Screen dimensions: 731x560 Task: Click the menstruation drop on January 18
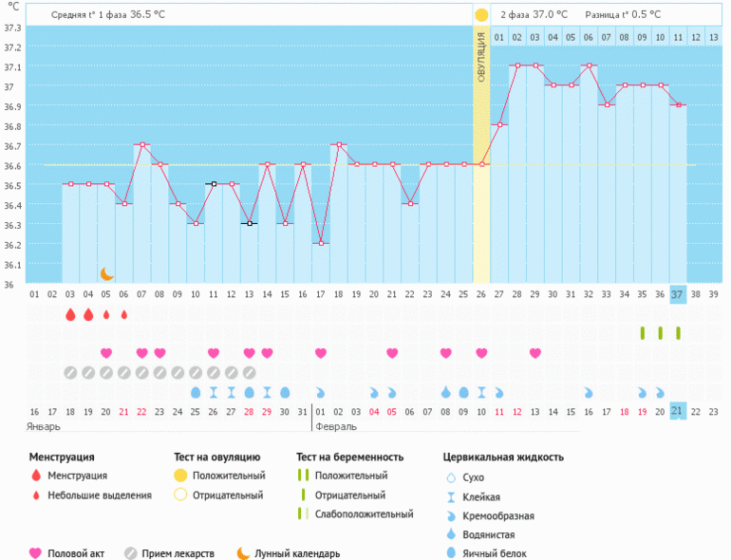click(x=70, y=314)
